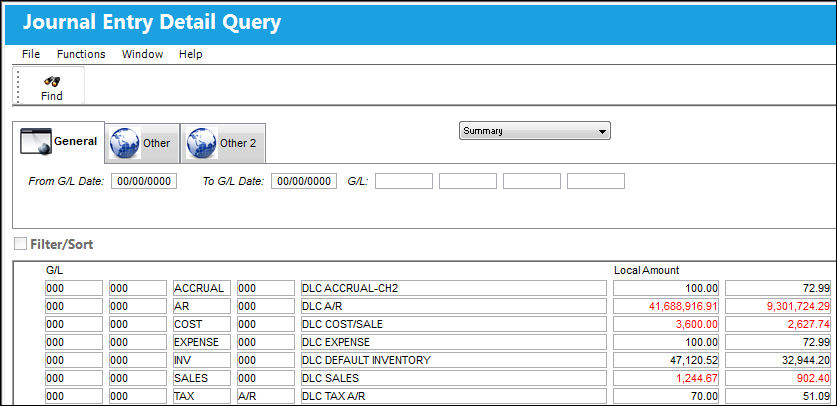Viewport: 837px width, 406px height.
Task: Click the SALES account cell
Action: click(202, 378)
